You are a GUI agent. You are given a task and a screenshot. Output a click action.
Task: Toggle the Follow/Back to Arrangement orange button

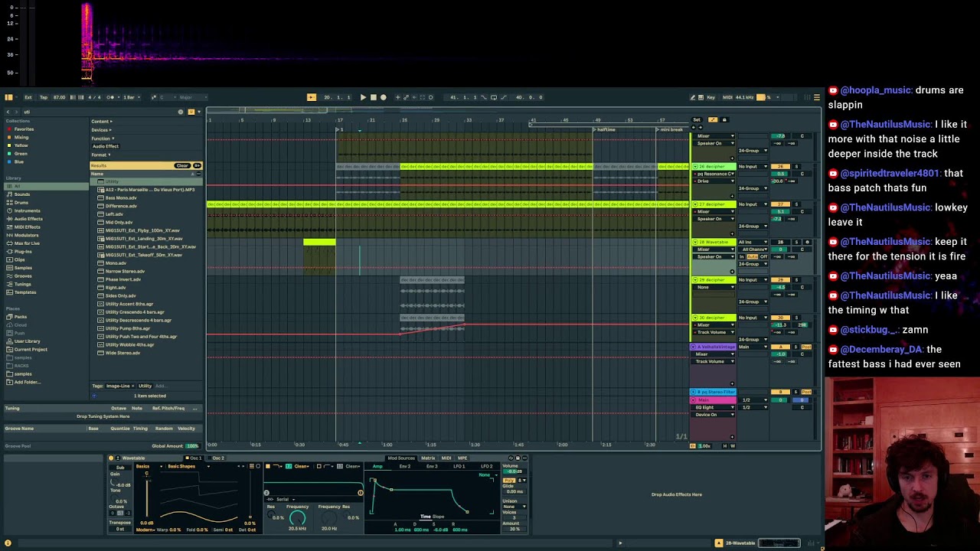click(312, 97)
